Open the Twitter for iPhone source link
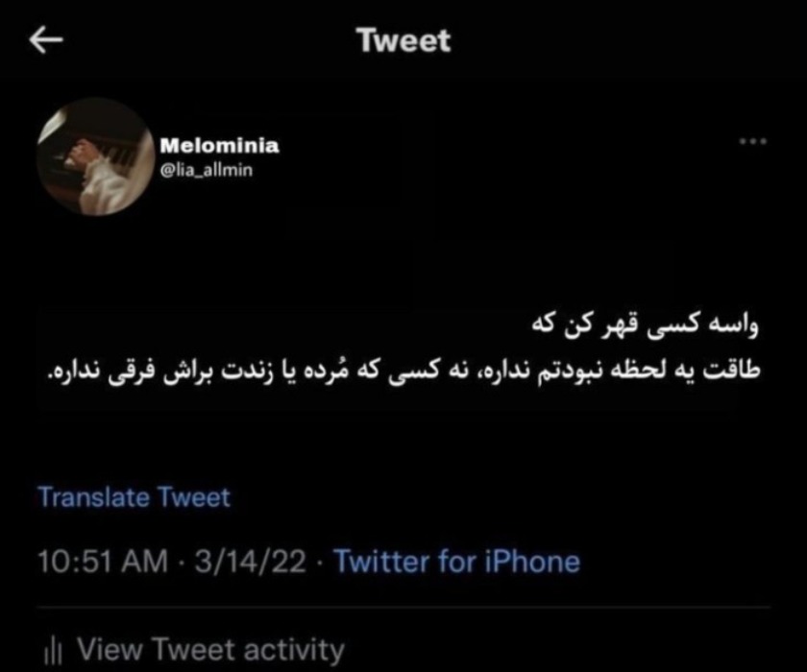The width and height of the screenshot is (807, 672). click(x=457, y=561)
